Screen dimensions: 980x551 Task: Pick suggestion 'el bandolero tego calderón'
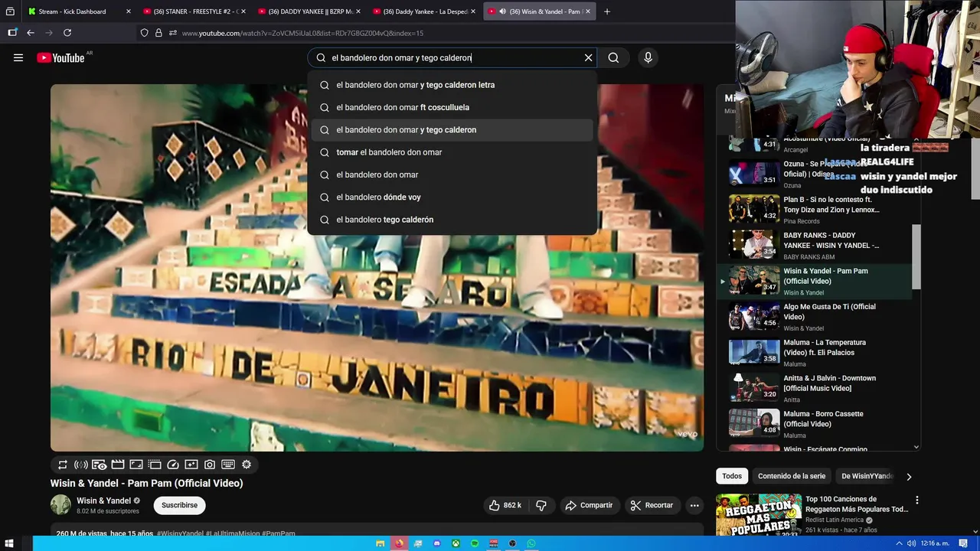[452, 220]
